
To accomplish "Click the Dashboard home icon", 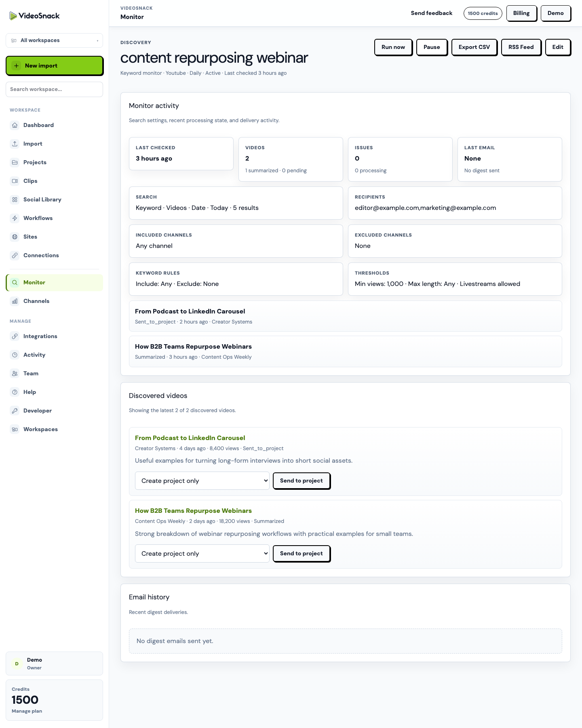I will pyautogui.click(x=15, y=125).
